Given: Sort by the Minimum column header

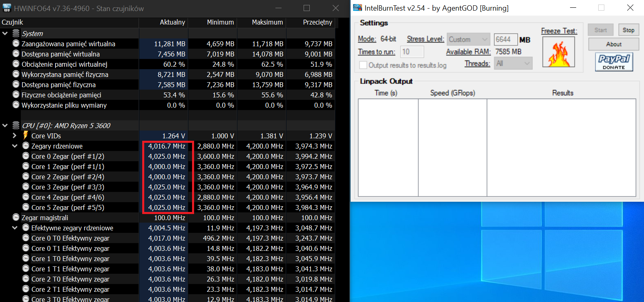Looking at the screenshot, I should (212, 22).
